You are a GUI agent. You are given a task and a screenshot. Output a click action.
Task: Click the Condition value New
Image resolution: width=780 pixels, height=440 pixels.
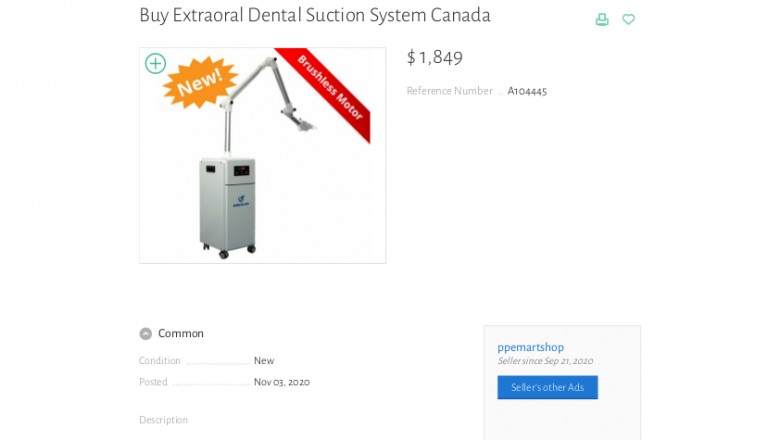264,361
